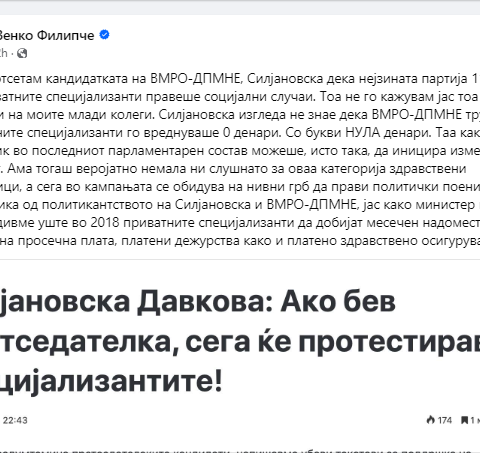Click the partially visible article text at bottom
The image size is (480, 456).
pyautogui.click(x=240, y=452)
